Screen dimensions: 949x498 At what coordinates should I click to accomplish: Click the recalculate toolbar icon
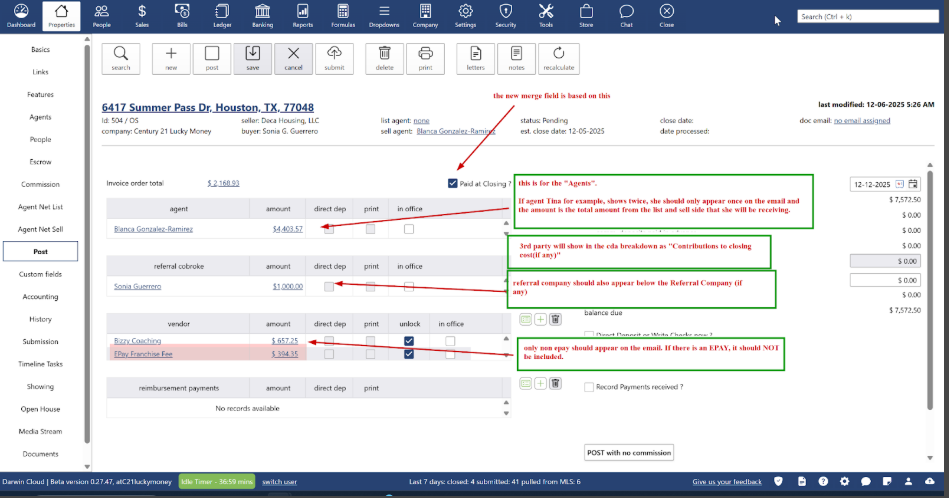[x=557, y=58]
